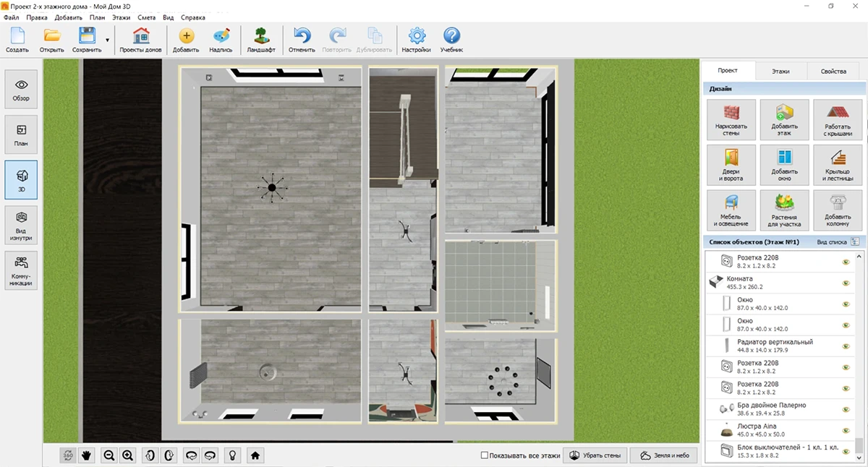The width and height of the screenshot is (868, 467).
Task: Zoom out with minus magnifier
Action: 109,455
